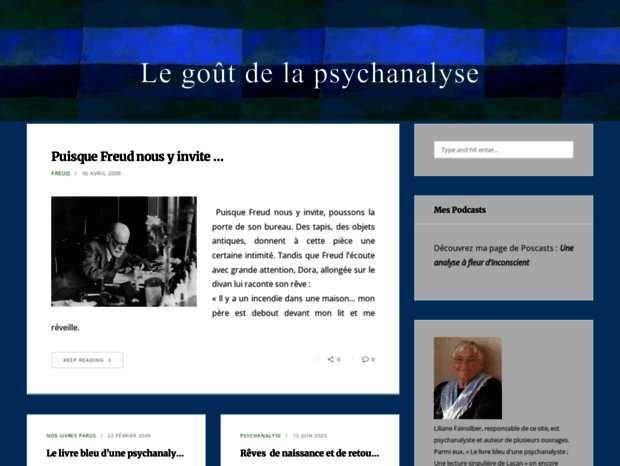Select the Freud category tag

[x=61, y=173]
